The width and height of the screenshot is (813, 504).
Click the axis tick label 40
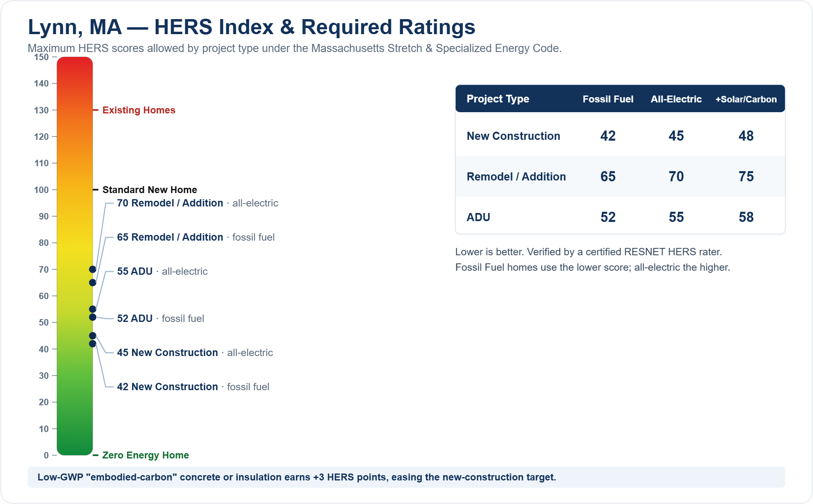pos(44,349)
